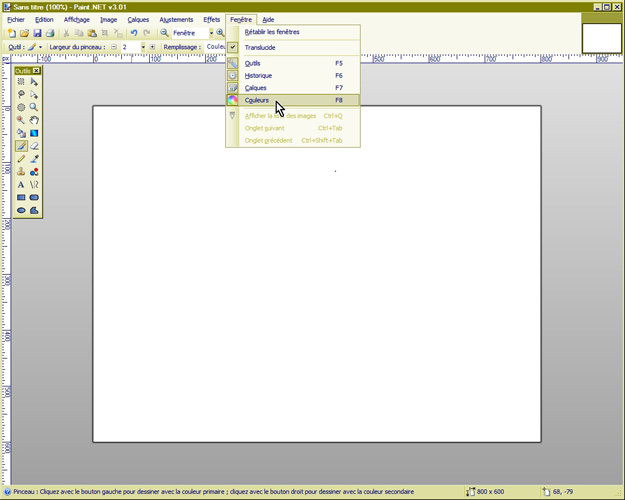
Task: Toggle Outils window visibility in menu
Action: (x=253, y=63)
